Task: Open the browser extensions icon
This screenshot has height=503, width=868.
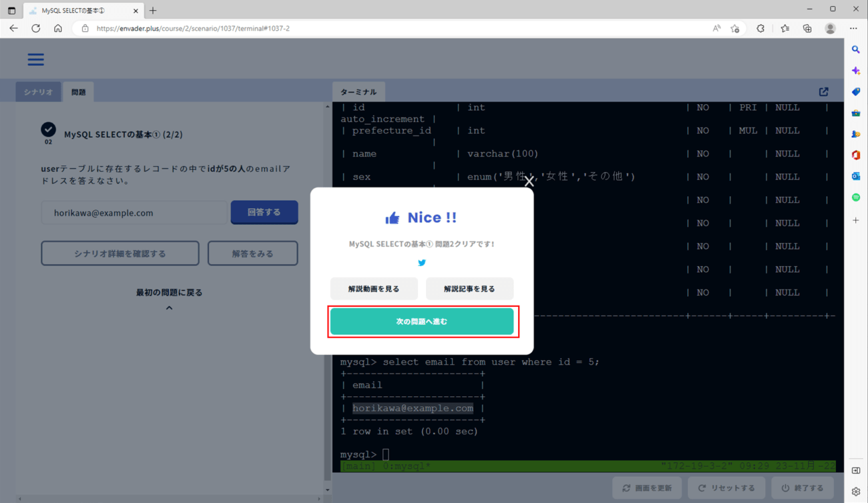Action: coord(761,29)
